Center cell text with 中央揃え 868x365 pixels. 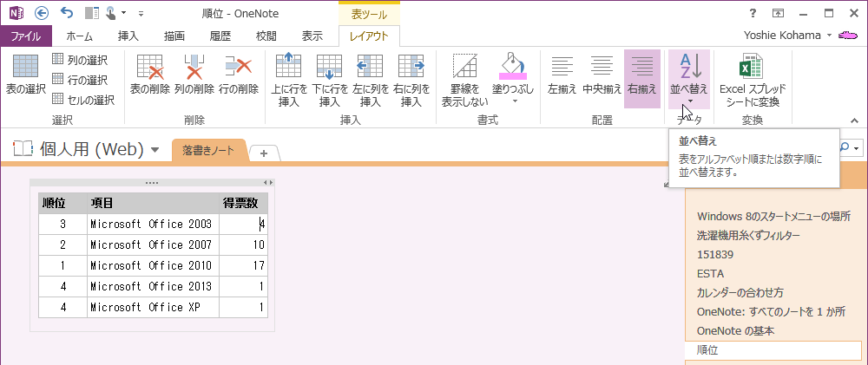pos(602,75)
